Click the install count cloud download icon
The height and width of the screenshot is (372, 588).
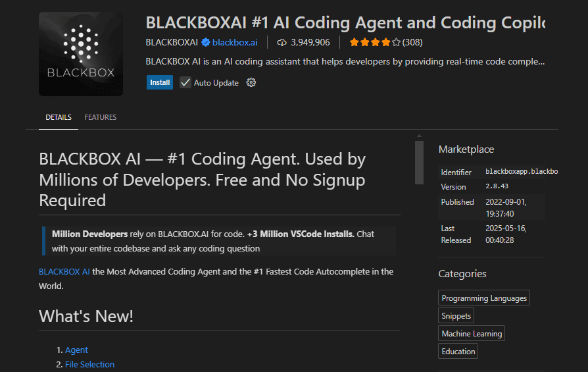[x=282, y=42]
